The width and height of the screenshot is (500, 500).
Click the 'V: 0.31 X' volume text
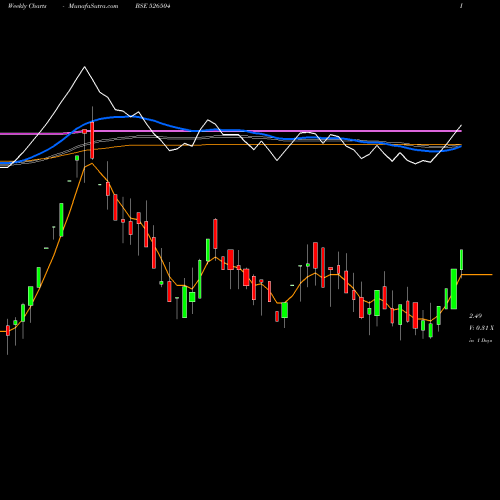(481, 328)
